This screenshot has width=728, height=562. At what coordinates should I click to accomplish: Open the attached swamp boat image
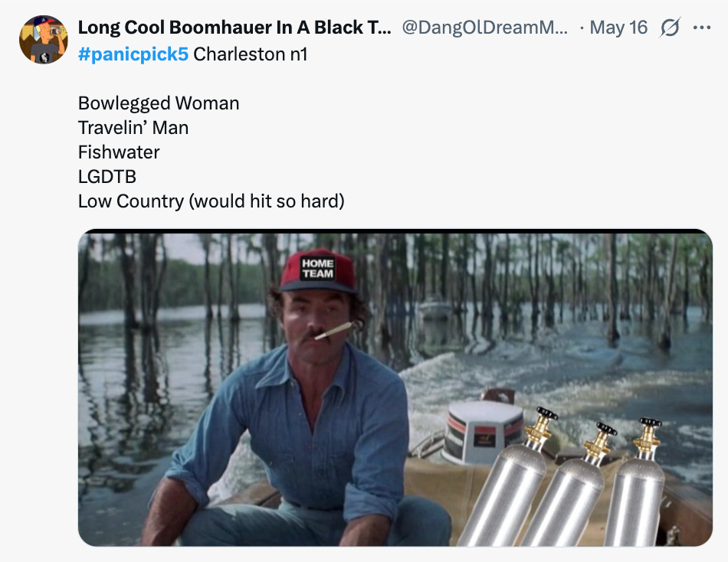[395, 387]
